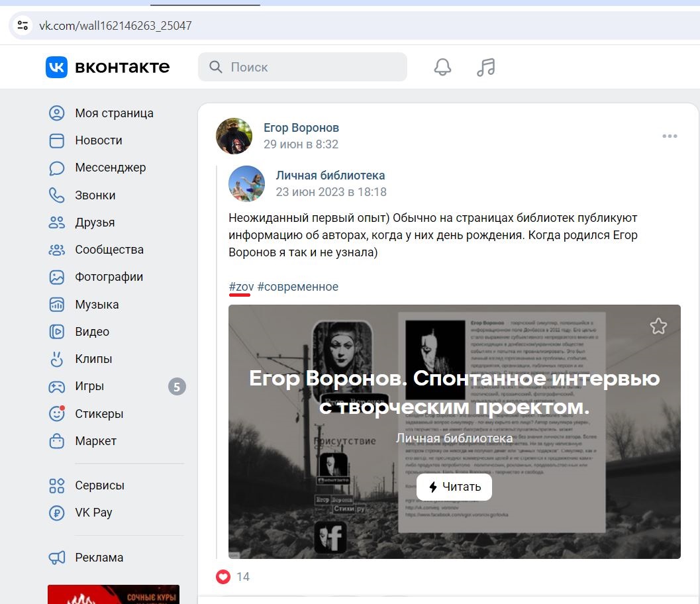Open Моя страница menu item
The height and width of the screenshot is (604, 700).
(116, 113)
